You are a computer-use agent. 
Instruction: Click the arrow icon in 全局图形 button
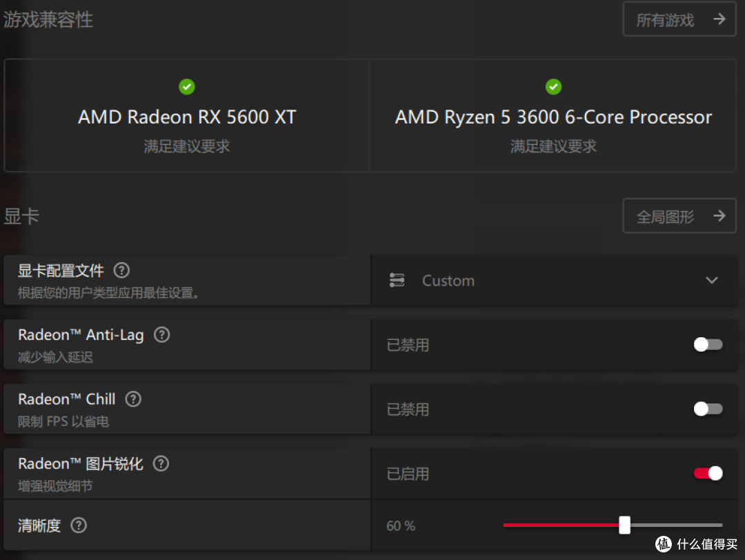[x=719, y=216]
